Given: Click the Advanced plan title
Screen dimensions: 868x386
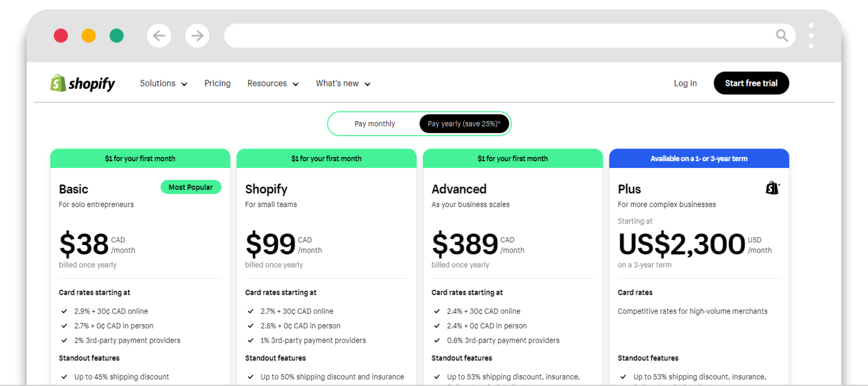Looking at the screenshot, I should [x=459, y=189].
